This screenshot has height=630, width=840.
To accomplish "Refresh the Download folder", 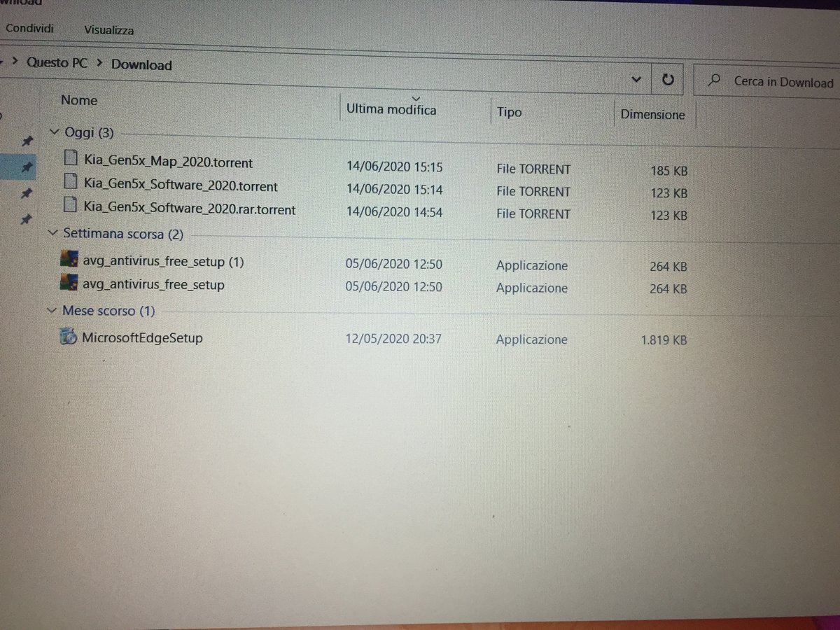I will 668,80.
